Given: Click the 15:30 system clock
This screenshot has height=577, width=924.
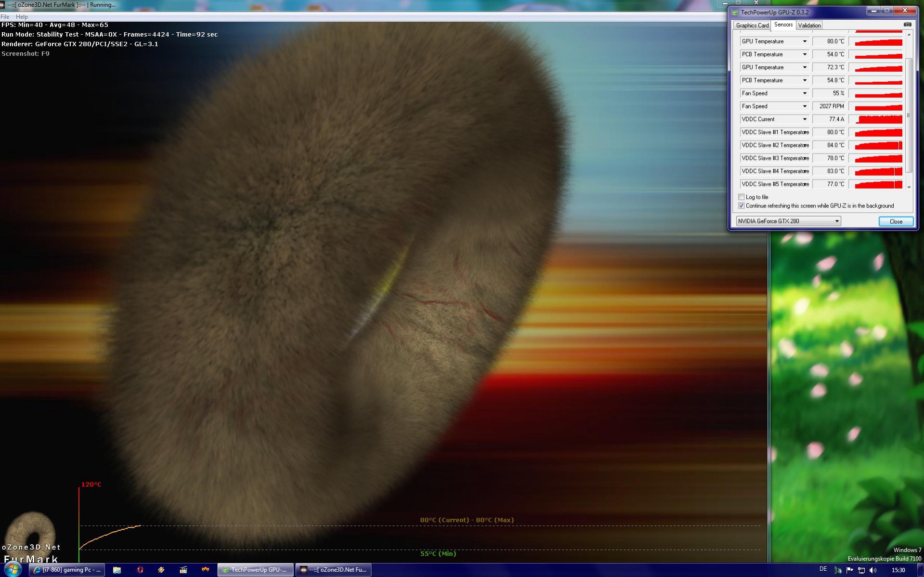Looking at the screenshot, I should [x=898, y=570].
